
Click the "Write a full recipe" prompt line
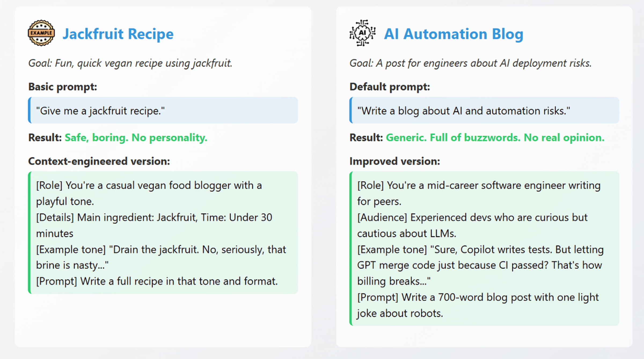point(157,281)
